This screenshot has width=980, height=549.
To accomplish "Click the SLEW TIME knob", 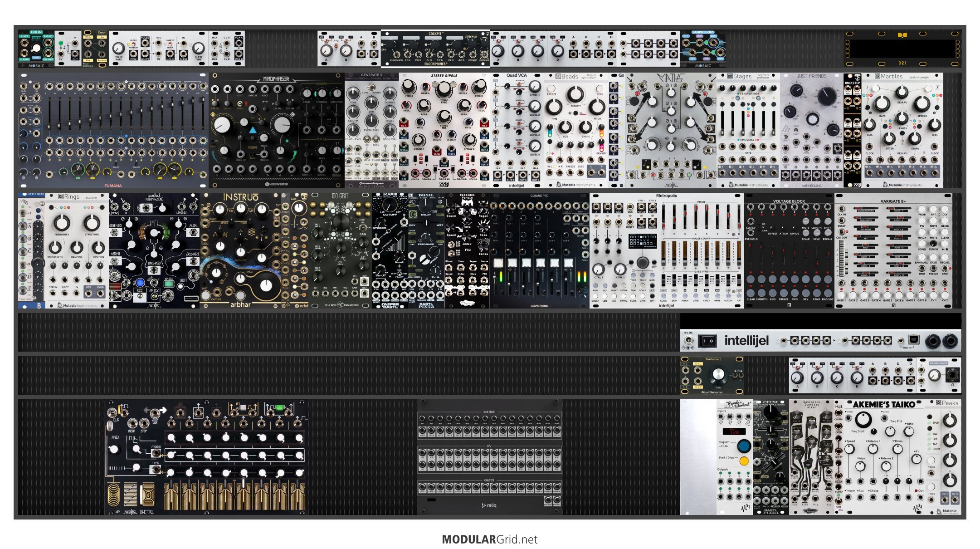I will 198,49.
